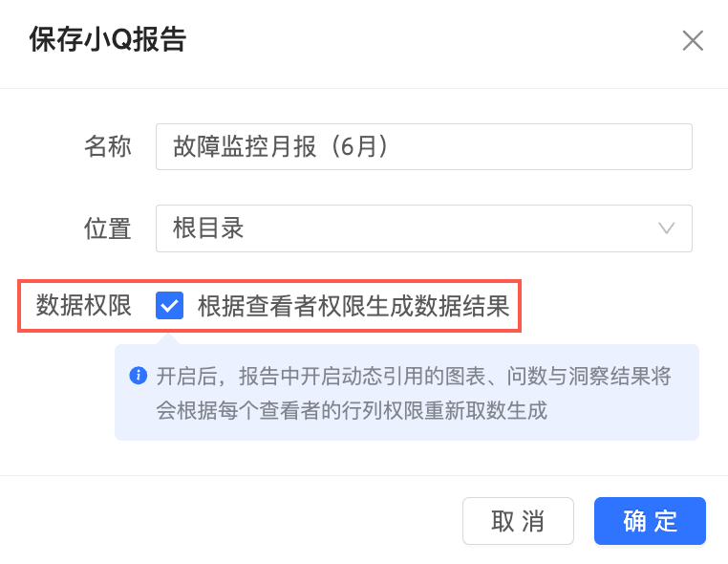728x564 pixels.
Task: Open the 位置 dropdown showing 根目录
Action: (423, 228)
